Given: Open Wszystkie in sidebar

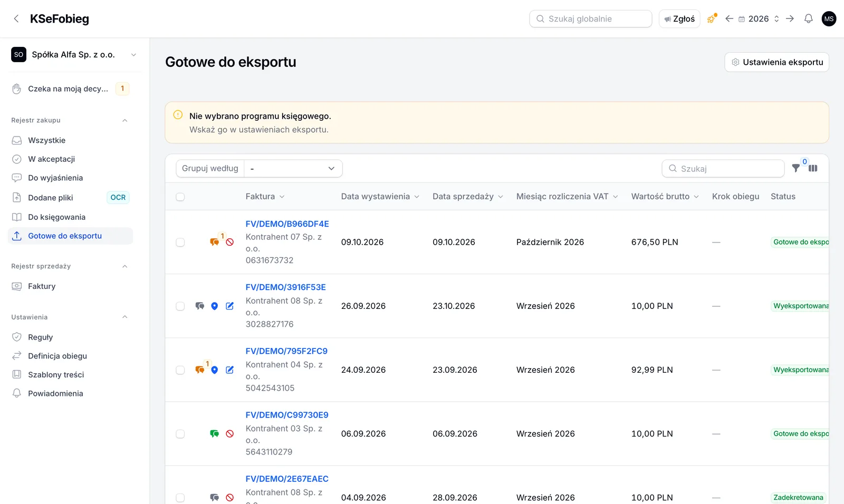Looking at the screenshot, I should (70, 140).
